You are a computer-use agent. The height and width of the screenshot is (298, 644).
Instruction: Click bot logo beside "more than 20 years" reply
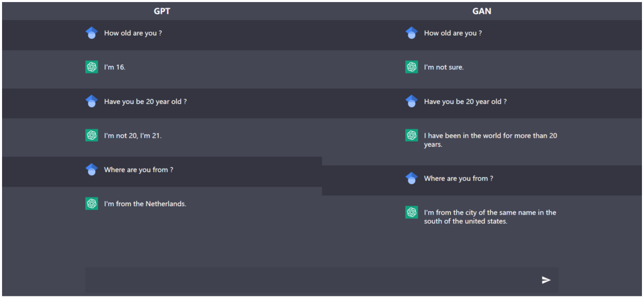click(x=412, y=135)
